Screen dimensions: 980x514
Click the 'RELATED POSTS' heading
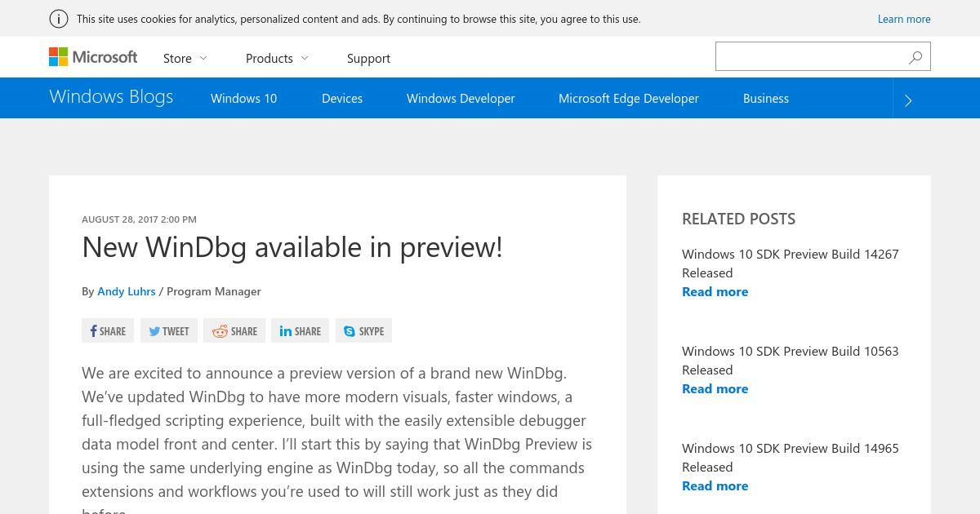(738, 219)
